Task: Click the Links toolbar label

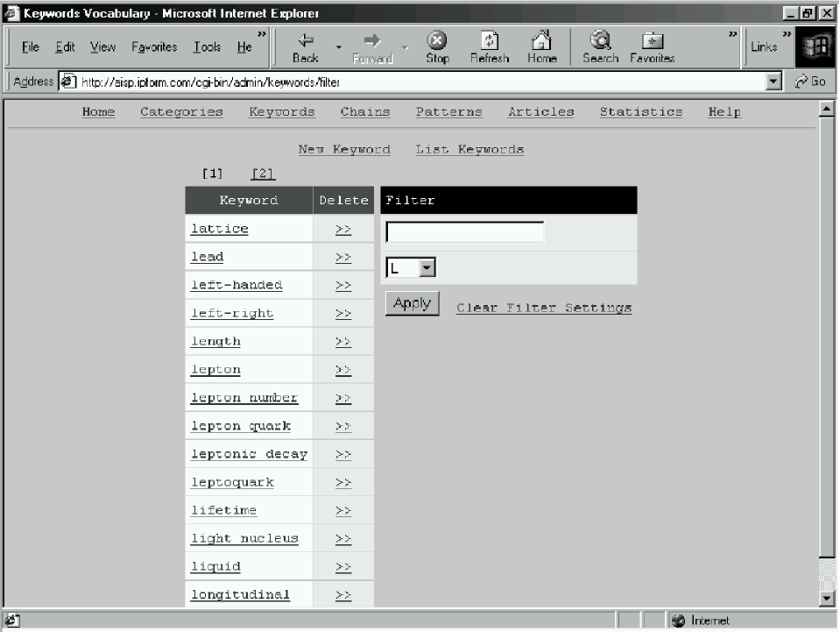Action: (764, 47)
